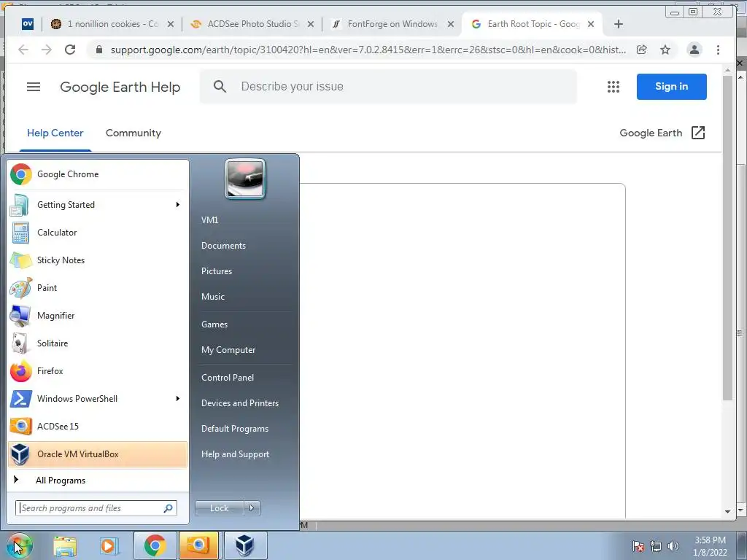This screenshot has height=560, width=747.
Task: Bookmark this page with the star icon
Action: click(665, 50)
